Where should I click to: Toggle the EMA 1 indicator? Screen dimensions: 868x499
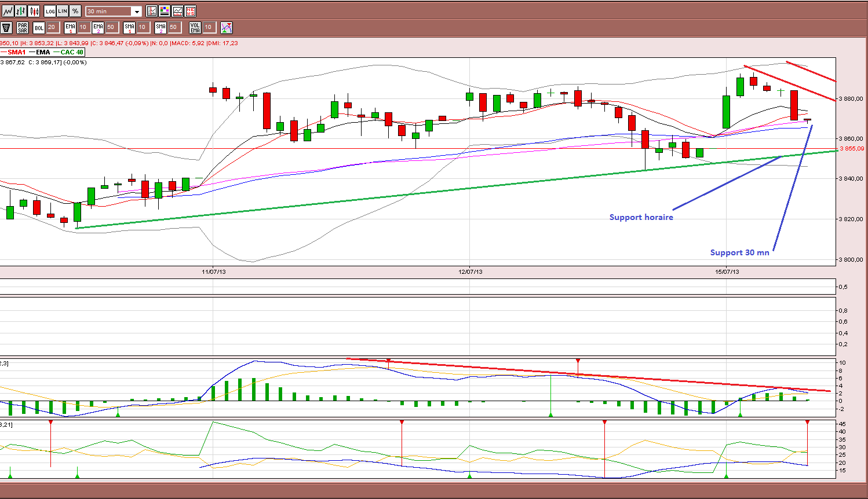click(70, 27)
